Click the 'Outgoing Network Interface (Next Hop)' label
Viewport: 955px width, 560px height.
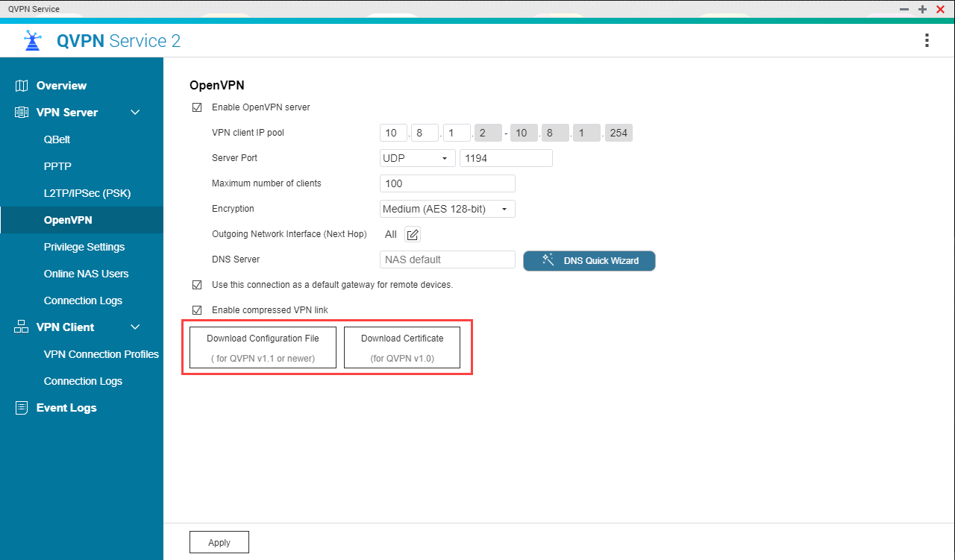[289, 234]
